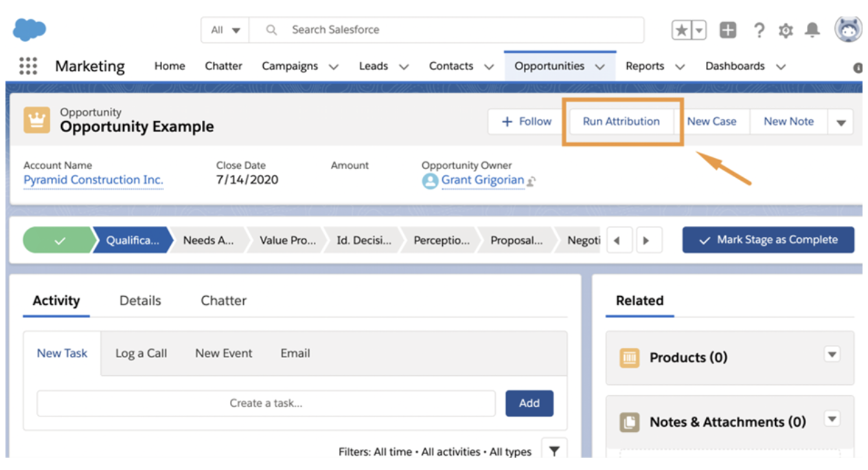868x470 pixels.
Task: Select the Qualification stage in the path
Action: (x=134, y=241)
